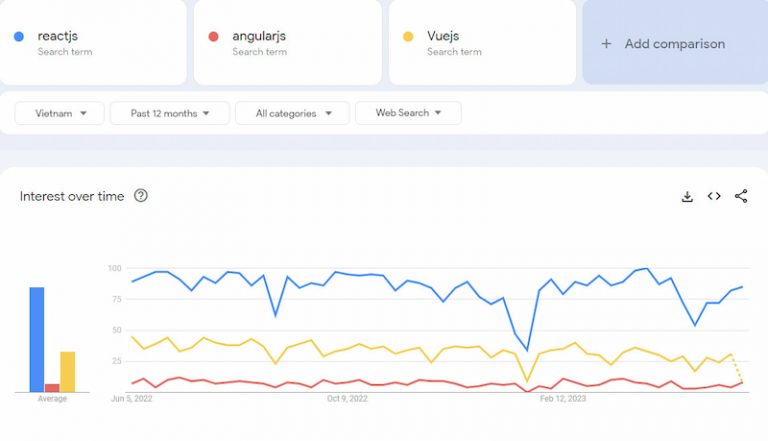Screen dimensions: 768x441
Task: Edit the Vuejs search term card
Action: coord(482,43)
